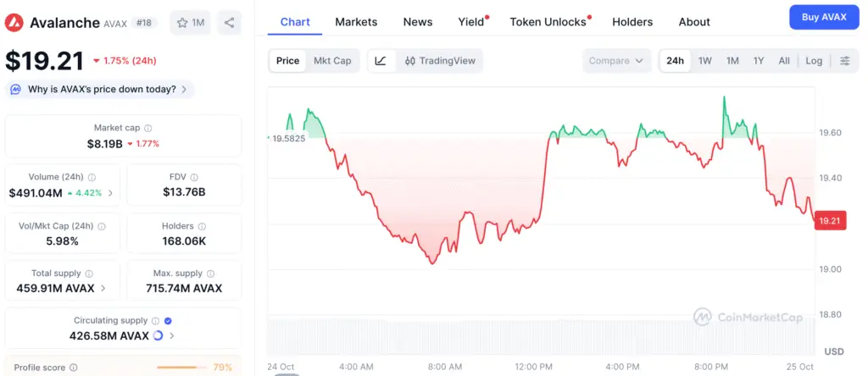Open the Token Unlocks tab

click(548, 22)
